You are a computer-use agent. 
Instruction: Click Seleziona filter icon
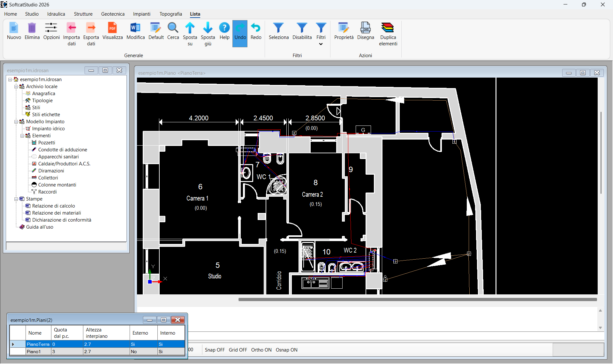(278, 28)
